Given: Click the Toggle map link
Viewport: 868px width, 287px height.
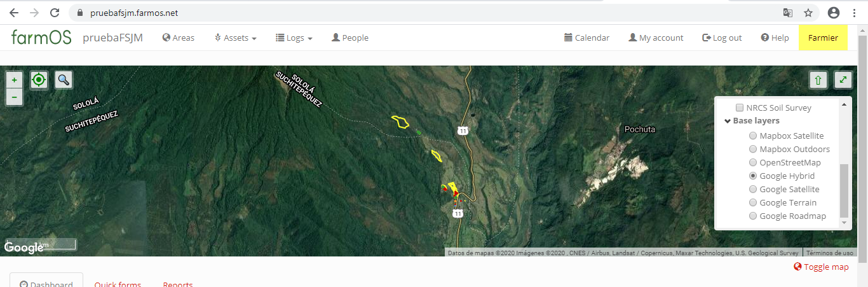Looking at the screenshot, I should coord(821,267).
